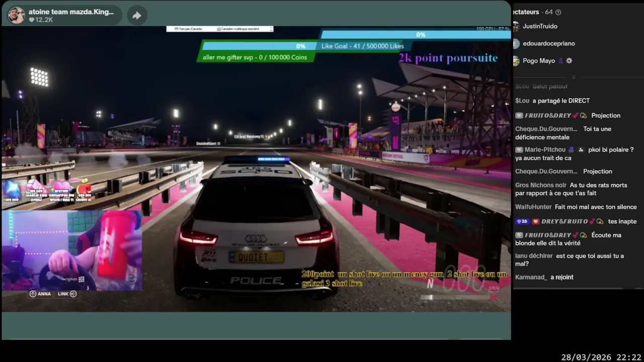The height and width of the screenshot is (362, 644).
Task: Click the heart likes count 12.2K
Action: [41, 20]
